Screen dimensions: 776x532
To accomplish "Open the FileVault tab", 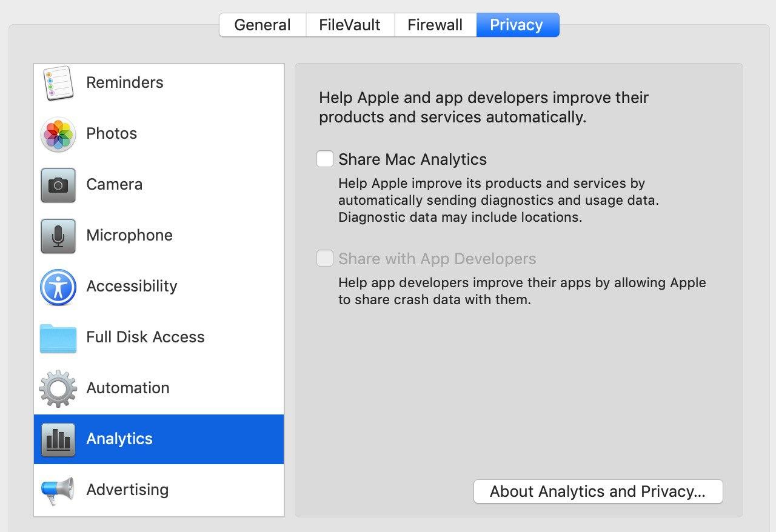I will point(350,25).
